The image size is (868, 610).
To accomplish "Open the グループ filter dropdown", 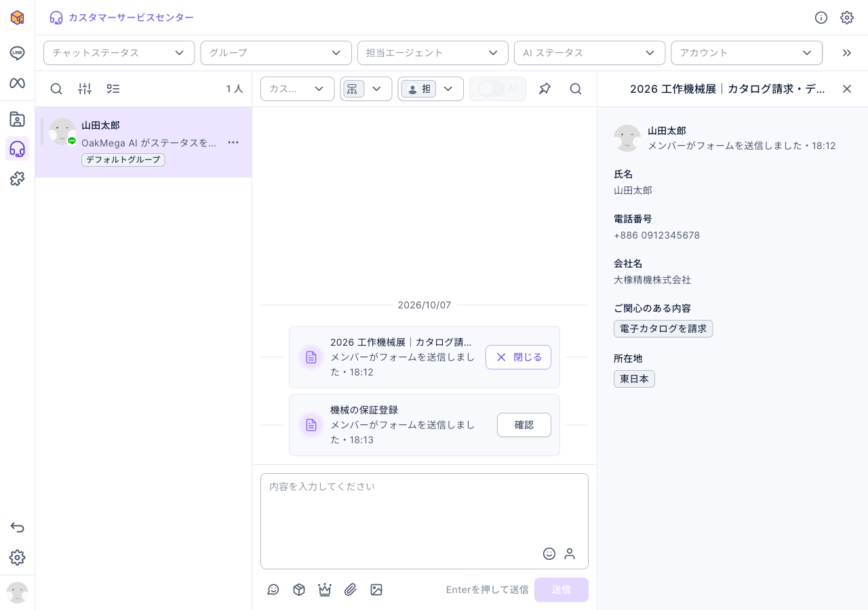I will (x=276, y=53).
